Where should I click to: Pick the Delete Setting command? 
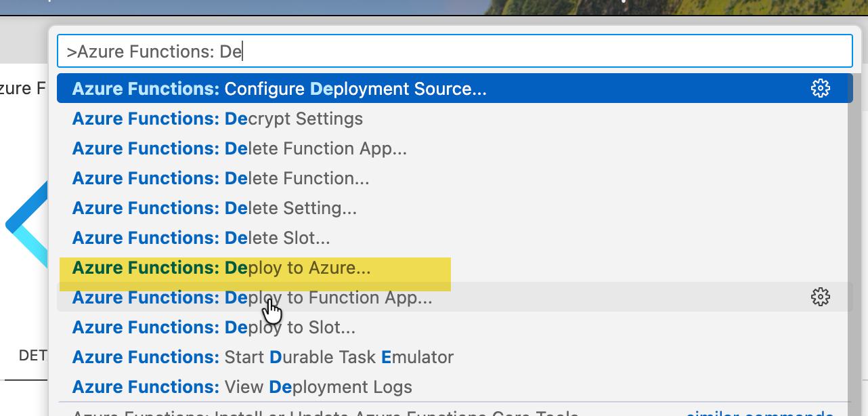tap(214, 208)
